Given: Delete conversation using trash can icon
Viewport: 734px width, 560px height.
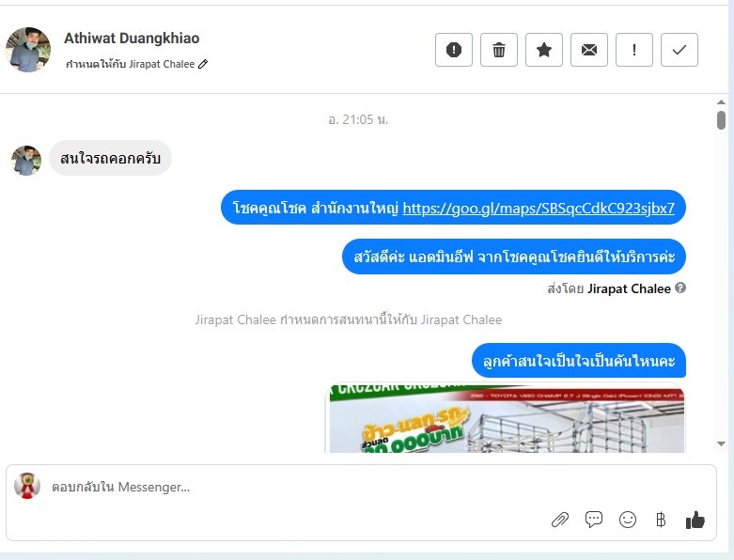Looking at the screenshot, I should 498,50.
